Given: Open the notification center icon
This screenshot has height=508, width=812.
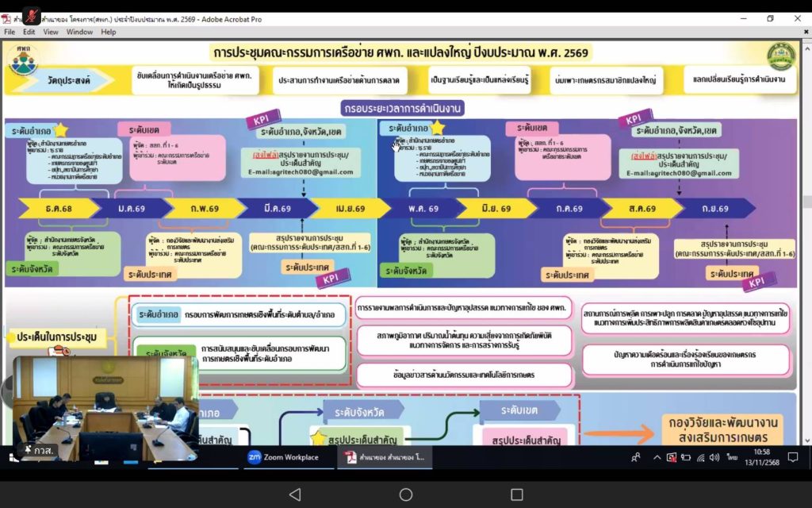Looking at the screenshot, I should [x=792, y=457].
